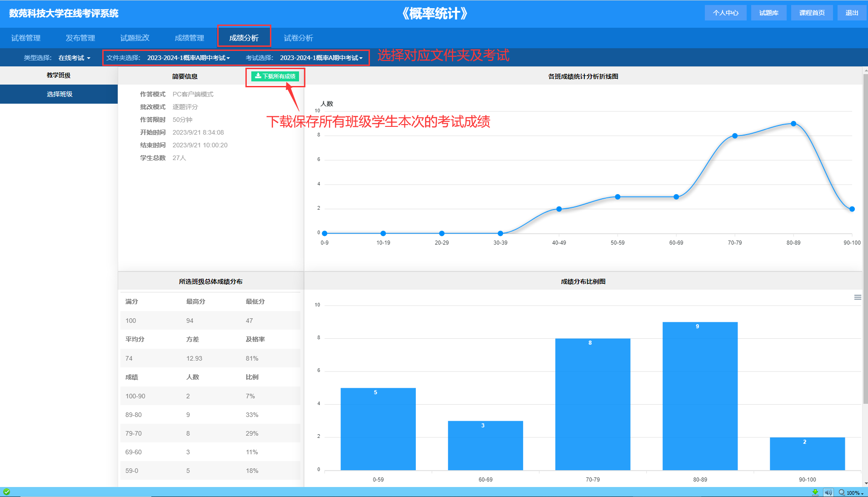Click the 0-59 bar showing 5

click(x=378, y=429)
